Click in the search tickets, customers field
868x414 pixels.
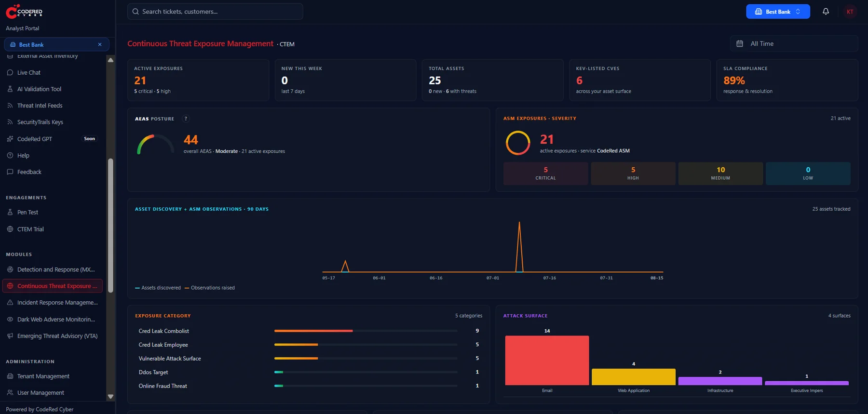pyautogui.click(x=215, y=12)
